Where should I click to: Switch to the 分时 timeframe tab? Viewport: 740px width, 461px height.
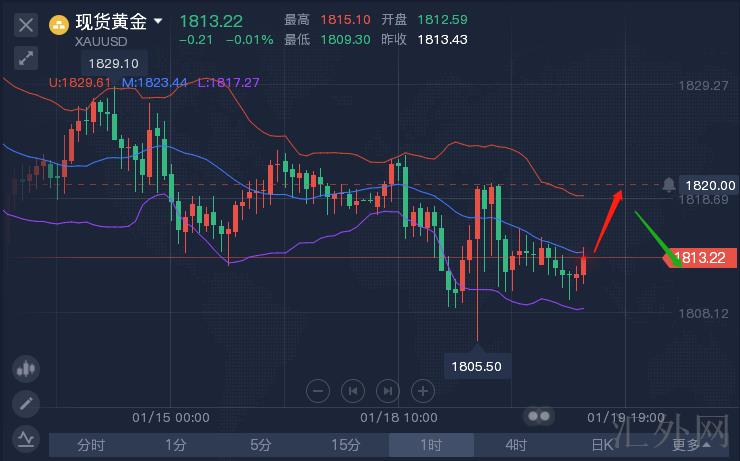91,445
